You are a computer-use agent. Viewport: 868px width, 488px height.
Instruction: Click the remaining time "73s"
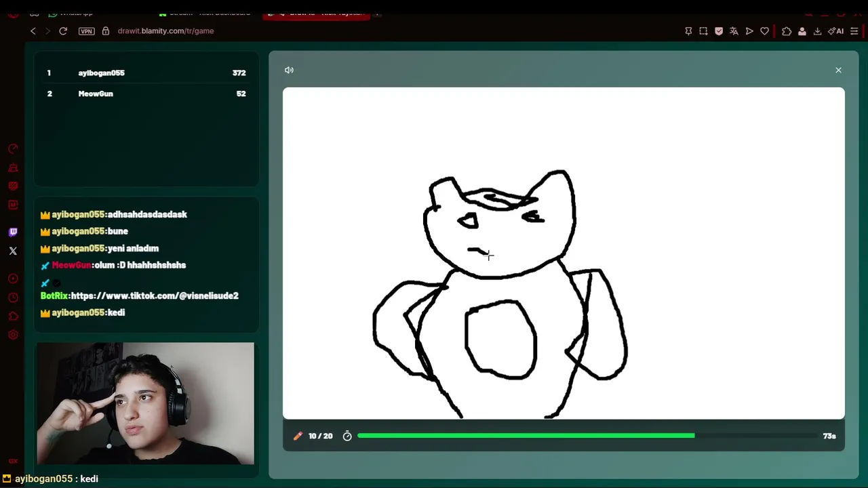coord(829,436)
